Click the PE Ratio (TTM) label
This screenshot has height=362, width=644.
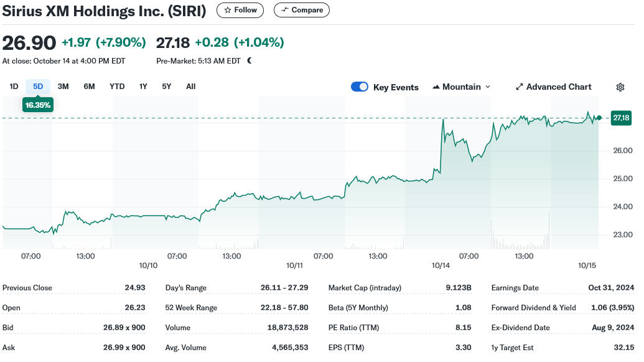coord(353,328)
